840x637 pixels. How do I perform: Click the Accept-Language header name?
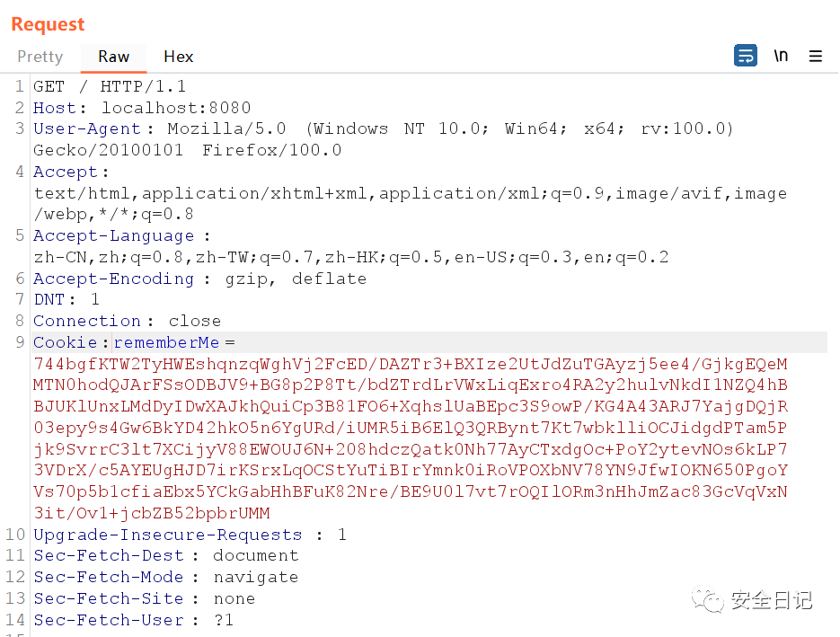click(113, 235)
